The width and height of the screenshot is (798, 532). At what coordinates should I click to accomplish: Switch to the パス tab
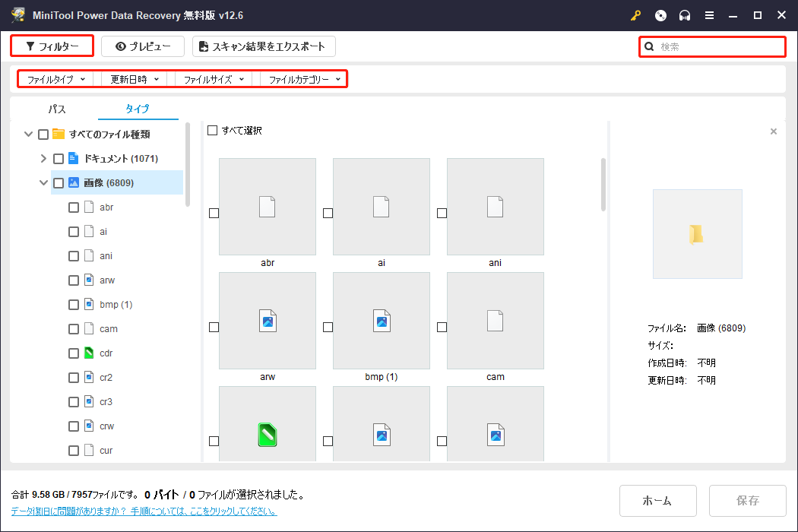[x=57, y=109]
